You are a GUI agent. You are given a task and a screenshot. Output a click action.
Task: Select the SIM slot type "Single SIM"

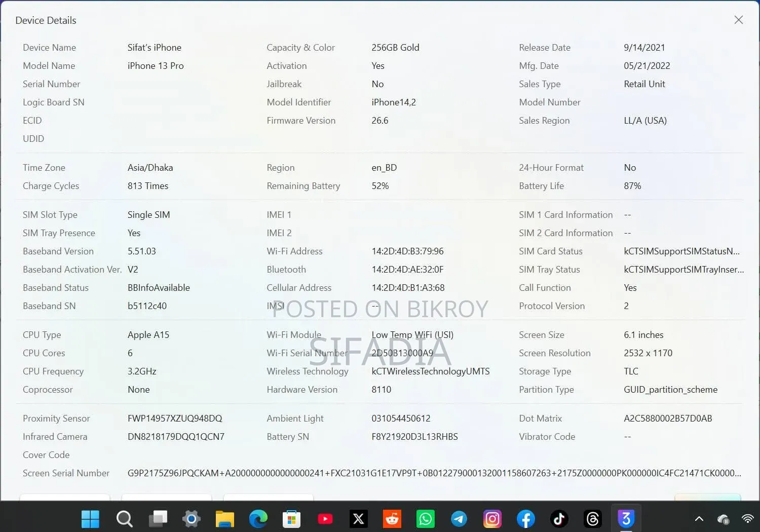(149, 215)
